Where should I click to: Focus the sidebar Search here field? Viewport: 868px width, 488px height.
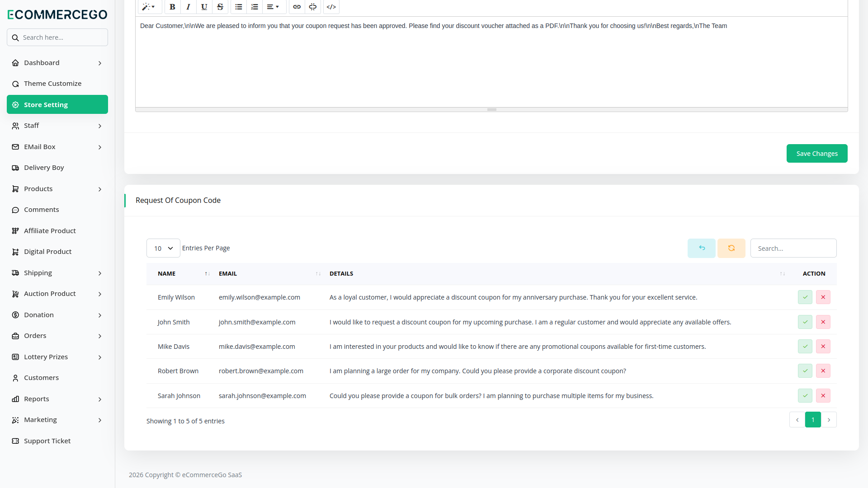[x=57, y=38]
